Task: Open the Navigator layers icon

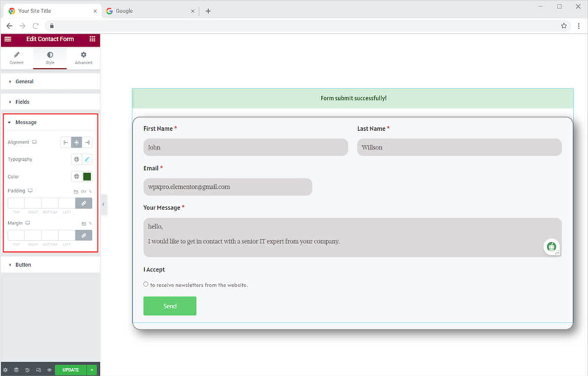Action: click(17, 370)
